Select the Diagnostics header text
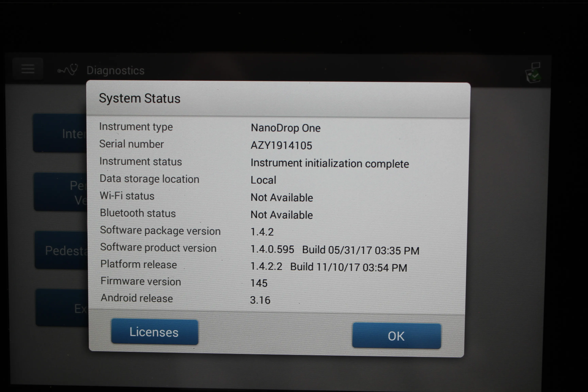Image resolution: width=588 pixels, height=392 pixels. tap(116, 70)
